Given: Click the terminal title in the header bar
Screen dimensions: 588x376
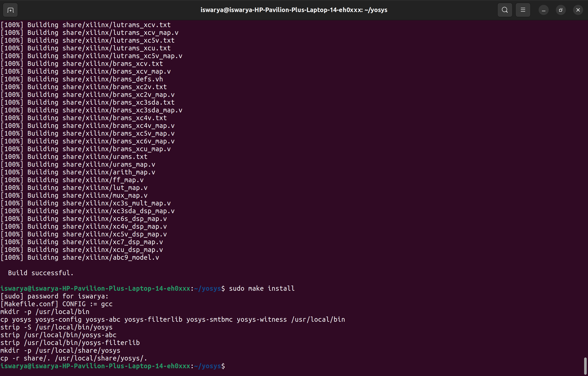Looking at the screenshot, I should pyautogui.click(x=294, y=10).
